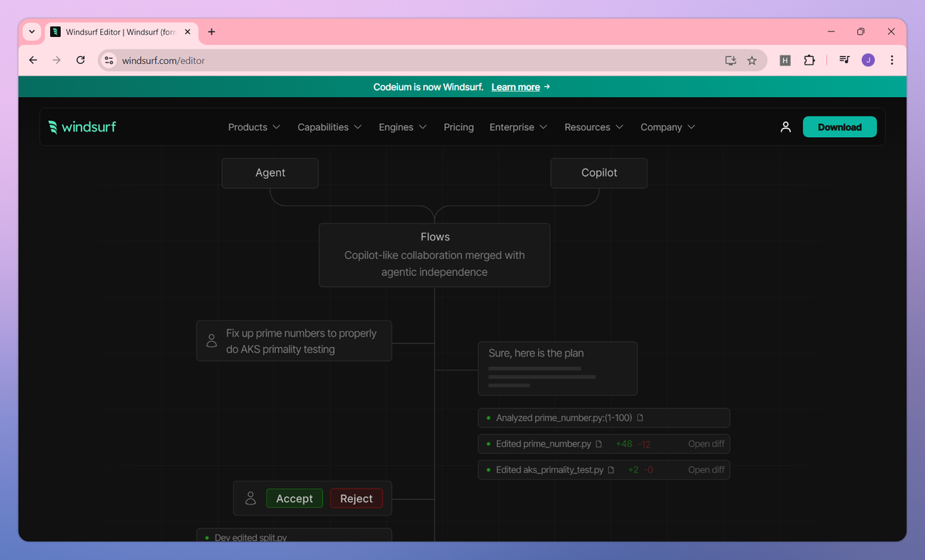This screenshot has width=925, height=560.
Task: Click the green Accept button
Action: click(294, 498)
